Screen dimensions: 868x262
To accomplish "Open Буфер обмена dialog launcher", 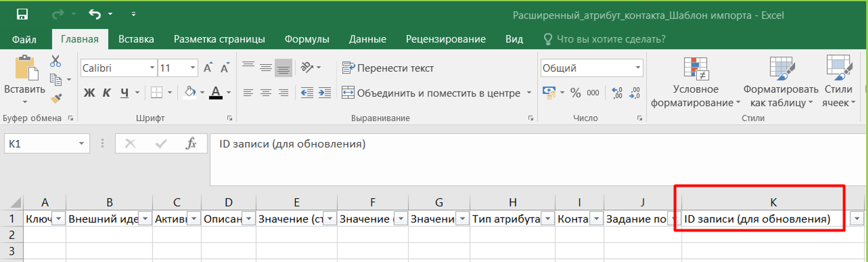I will [x=70, y=117].
